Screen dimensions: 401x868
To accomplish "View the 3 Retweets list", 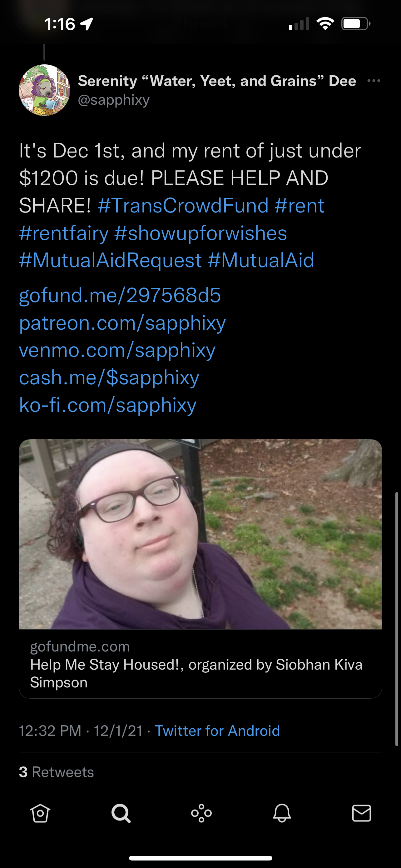I will tap(56, 772).
